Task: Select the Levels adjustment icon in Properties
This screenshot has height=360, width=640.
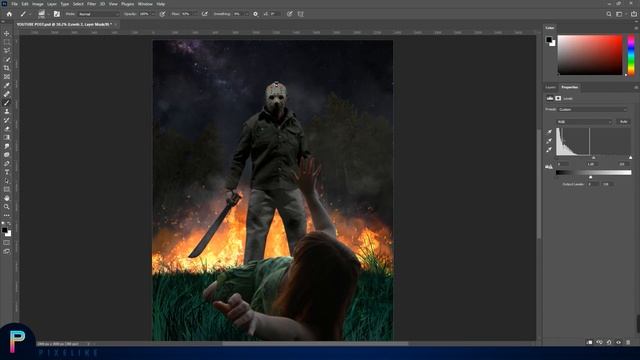Action: [x=550, y=98]
